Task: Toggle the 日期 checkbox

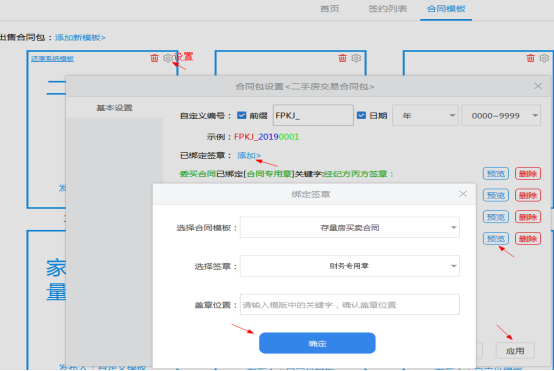Action: coord(361,115)
